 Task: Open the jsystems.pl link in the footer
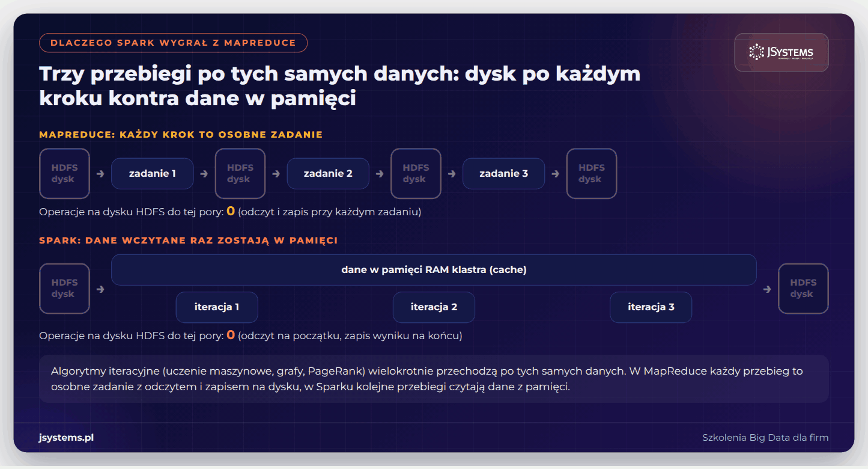click(66, 438)
